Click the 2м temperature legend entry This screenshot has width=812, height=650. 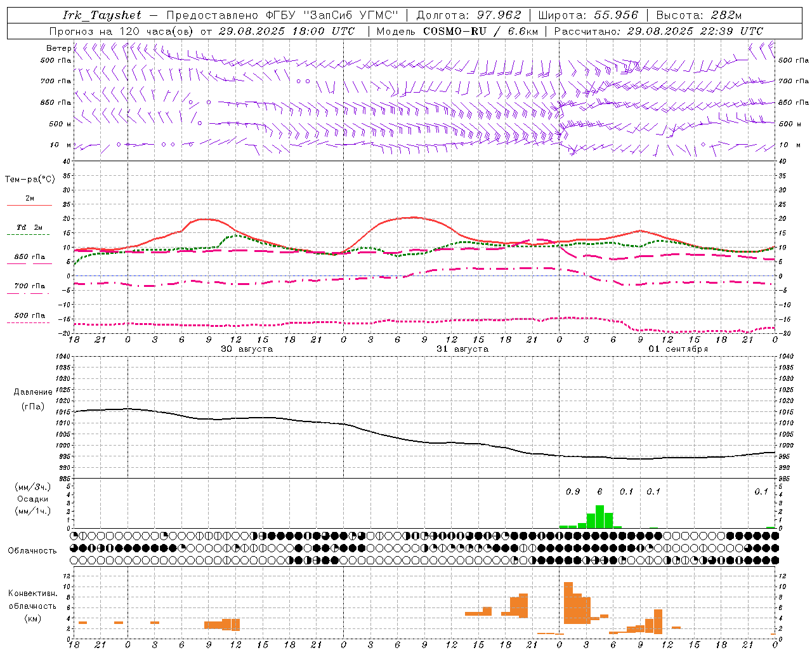point(30,198)
